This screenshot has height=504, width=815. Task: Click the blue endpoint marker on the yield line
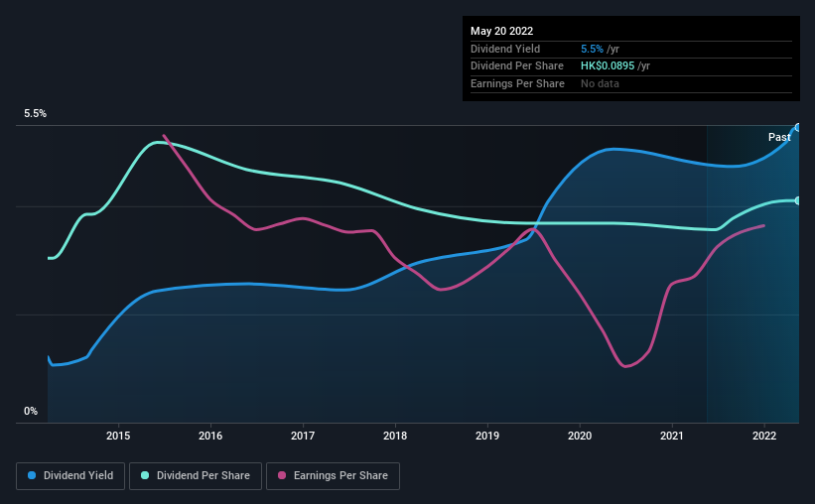[797, 128]
